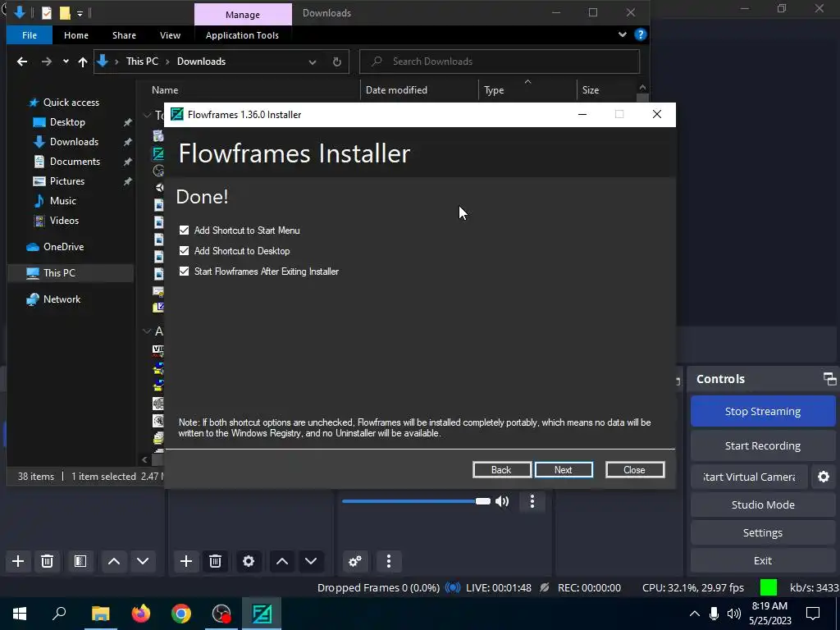Image resolution: width=840 pixels, height=630 pixels.
Task: Open Application Tools ribbon tab
Action: coord(242,35)
